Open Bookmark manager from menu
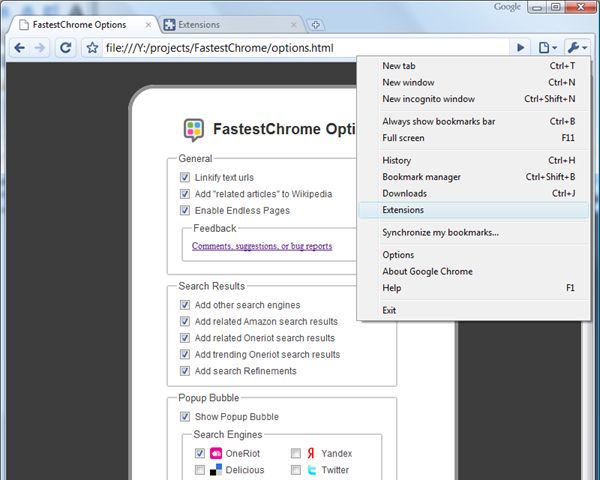 [x=474, y=177]
